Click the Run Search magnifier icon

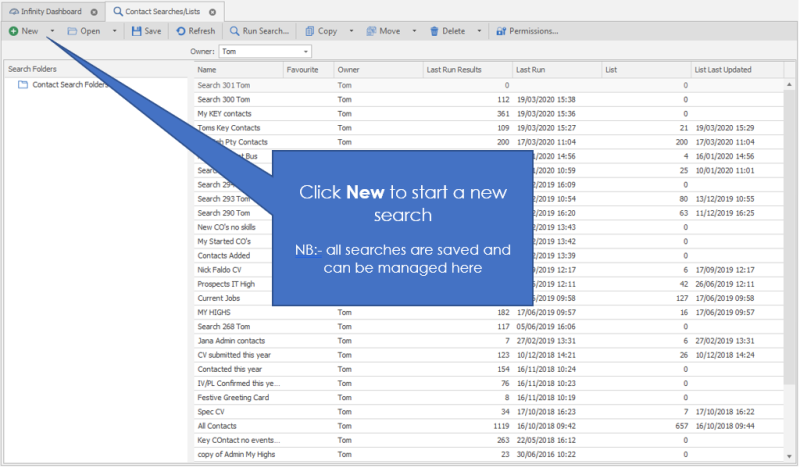click(235, 31)
